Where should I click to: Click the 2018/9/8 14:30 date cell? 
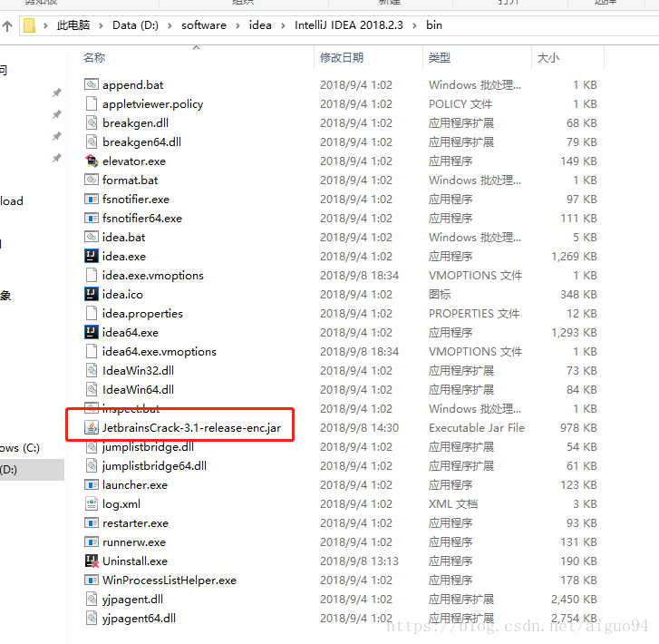coord(359,427)
